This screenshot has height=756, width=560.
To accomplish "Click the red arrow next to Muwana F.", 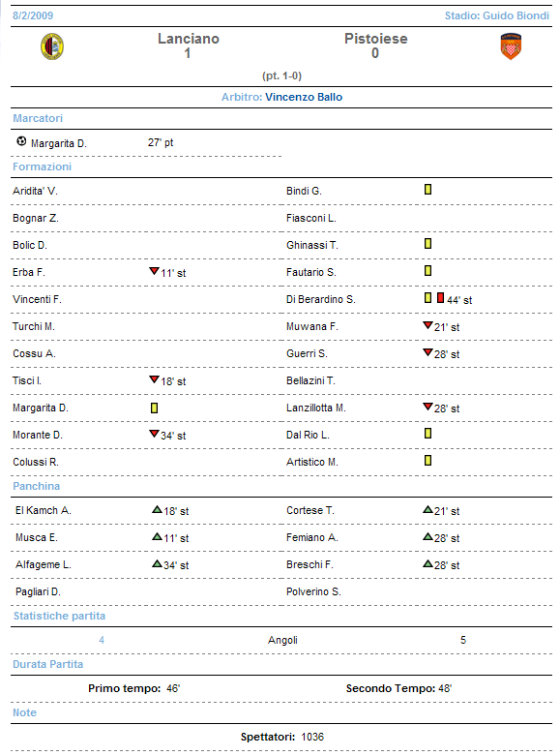I will coord(427,325).
